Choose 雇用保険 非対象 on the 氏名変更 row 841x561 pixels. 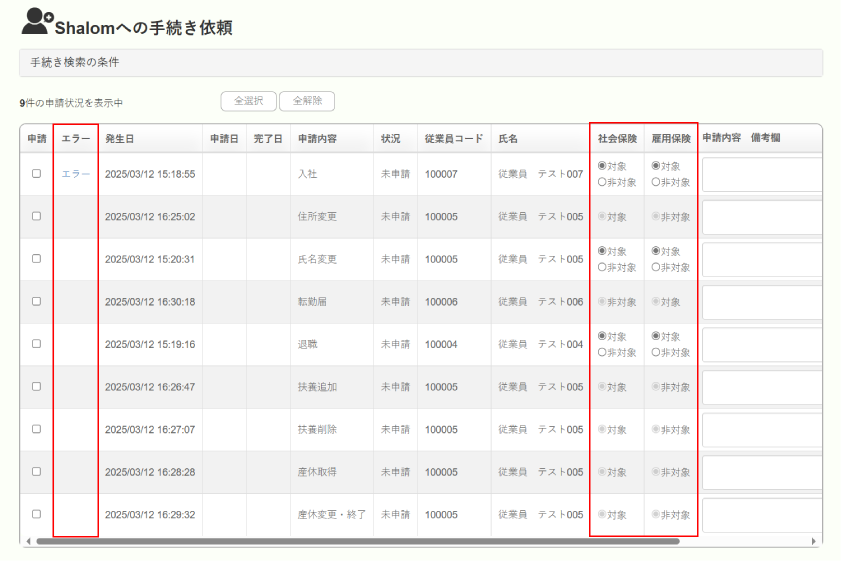[x=656, y=267]
